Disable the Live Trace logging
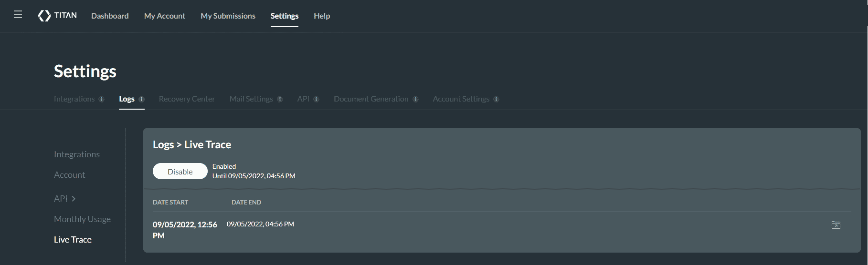The height and width of the screenshot is (265, 868). [x=180, y=172]
